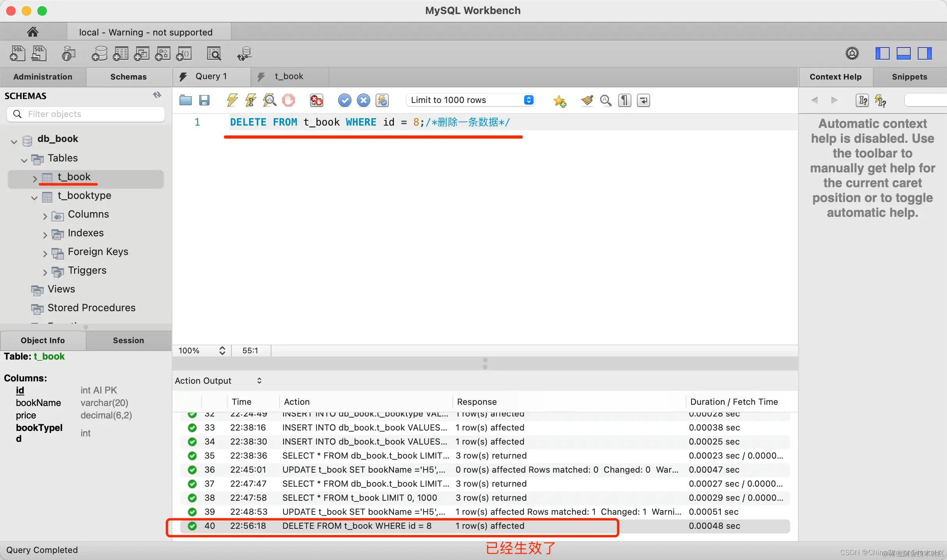The height and width of the screenshot is (560, 947).
Task: Click the Commit transaction checkmark icon
Action: [344, 100]
